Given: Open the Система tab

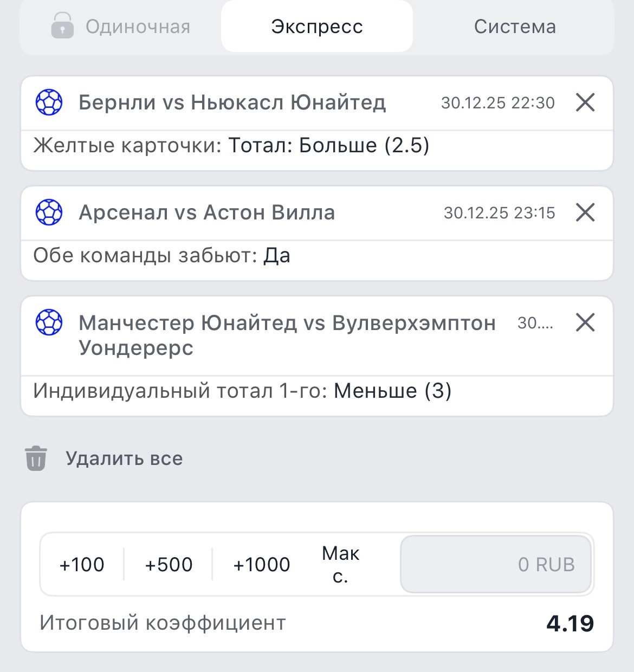Looking at the screenshot, I should (515, 27).
